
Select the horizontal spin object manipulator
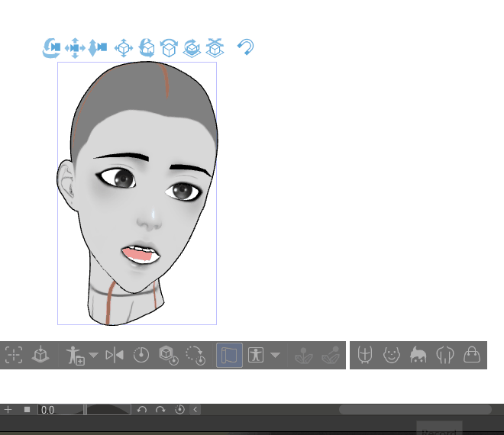tap(192, 48)
